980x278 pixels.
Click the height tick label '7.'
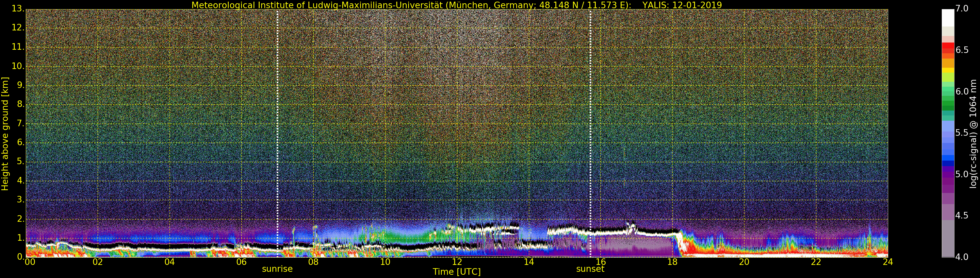[21, 123]
